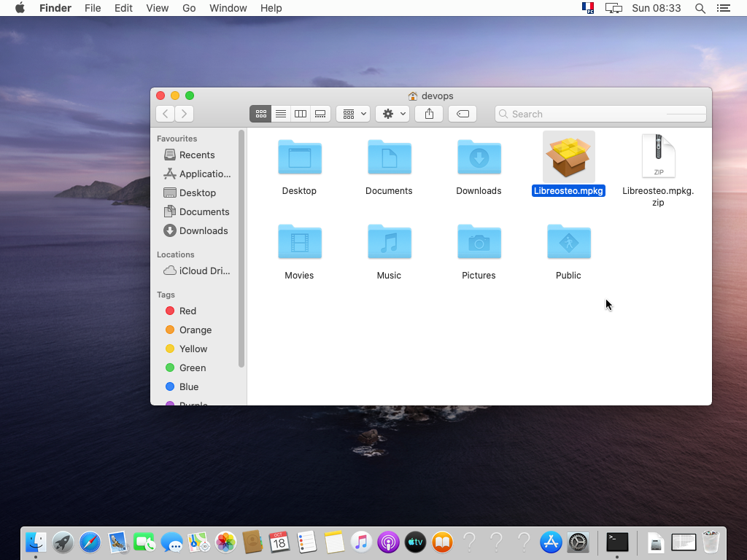The image size is (747, 560).
Task: Open the French input source menu
Action: pyautogui.click(x=588, y=8)
